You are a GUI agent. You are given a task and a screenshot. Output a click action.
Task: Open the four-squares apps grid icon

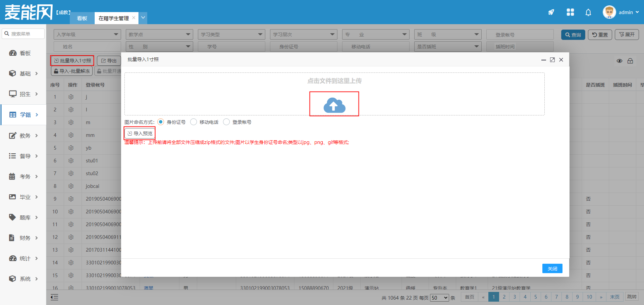coord(570,12)
